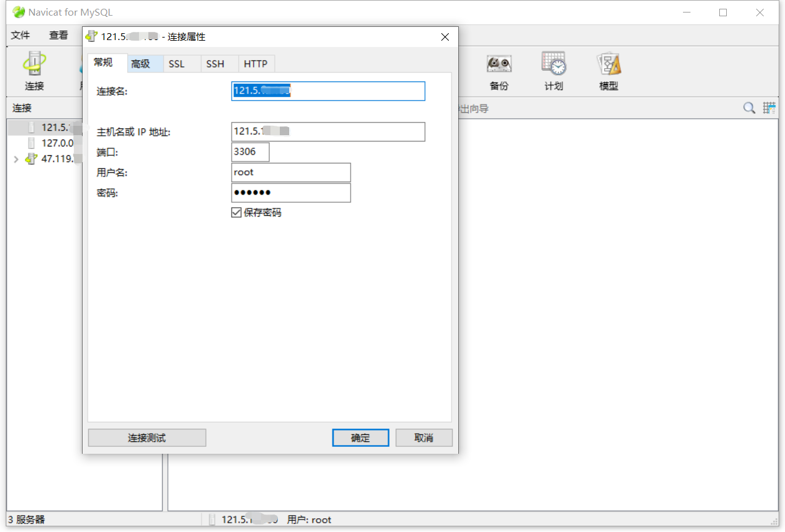Click the 连接测试 (Test Connection) button

point(147,437)
